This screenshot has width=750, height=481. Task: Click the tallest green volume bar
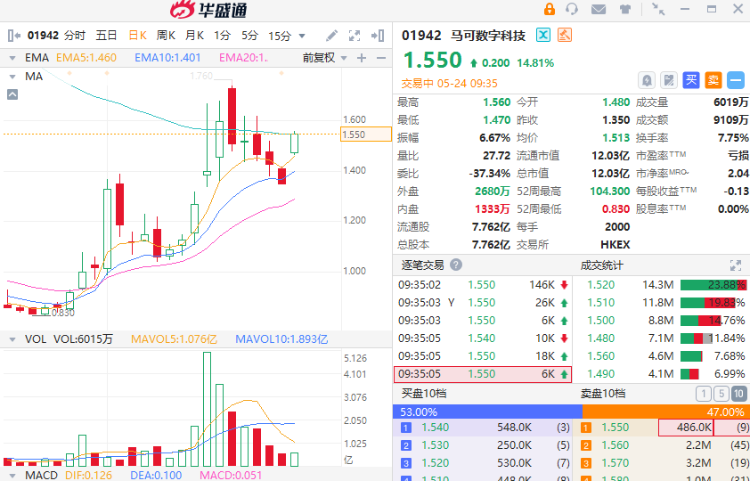coord(207,409)
